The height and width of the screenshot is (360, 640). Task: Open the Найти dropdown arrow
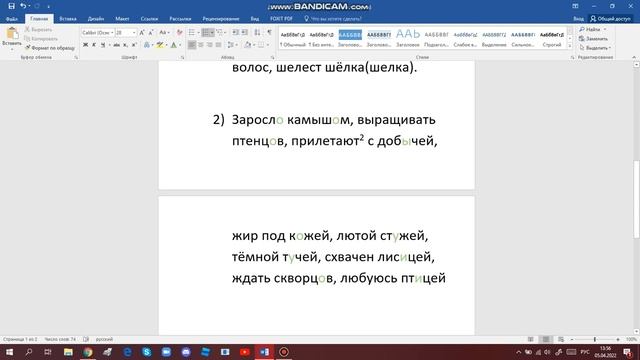click(605, 29)
